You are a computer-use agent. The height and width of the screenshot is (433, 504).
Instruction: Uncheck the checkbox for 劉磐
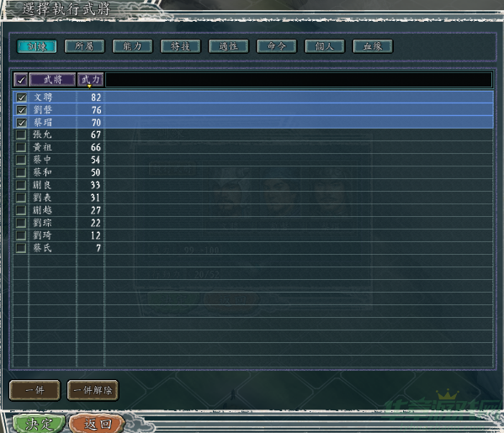(x=21, y=110)
